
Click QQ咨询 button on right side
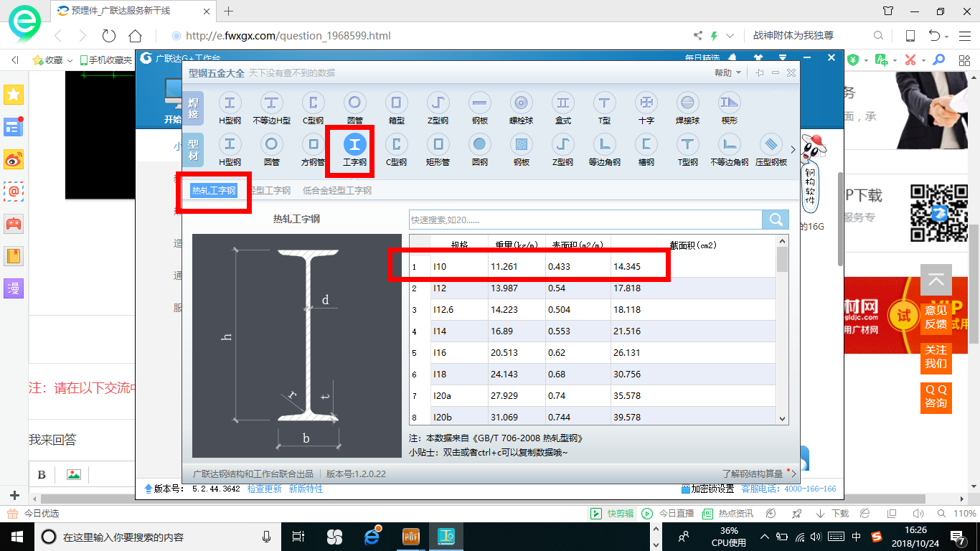click(936, 397)
